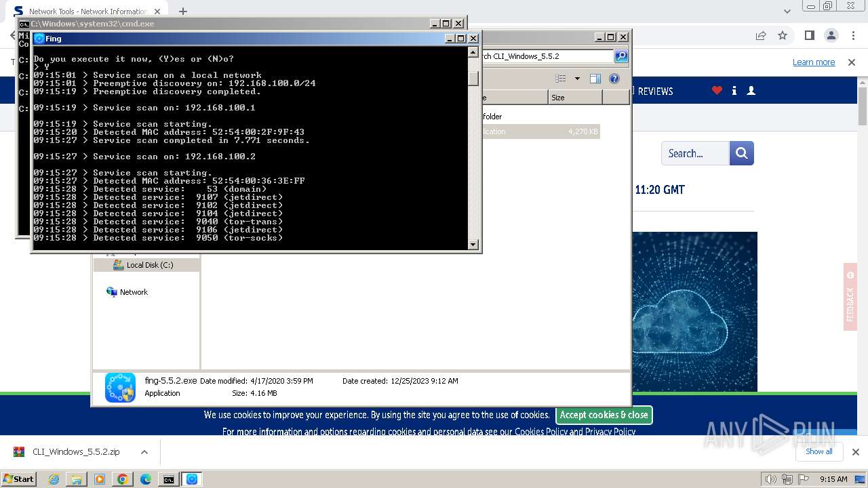868x488 pixels.
Task: Switch to Chrome taskbar icon
Action: click(122, 479)
